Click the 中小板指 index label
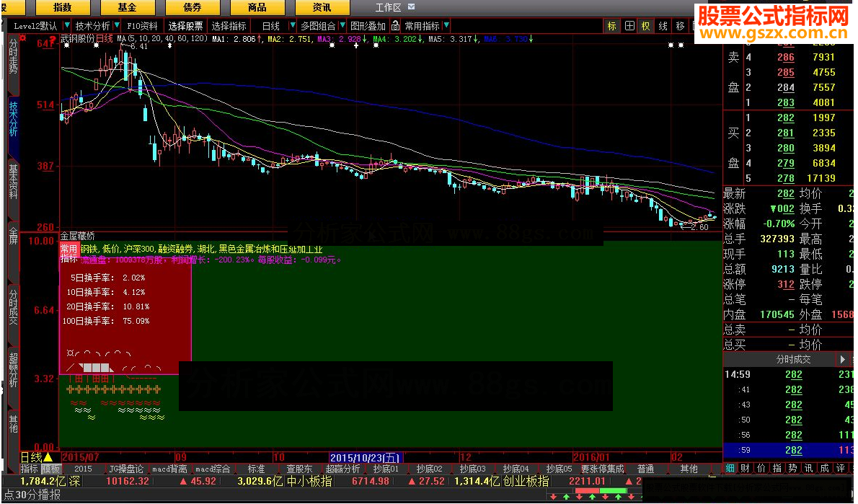 309,481
